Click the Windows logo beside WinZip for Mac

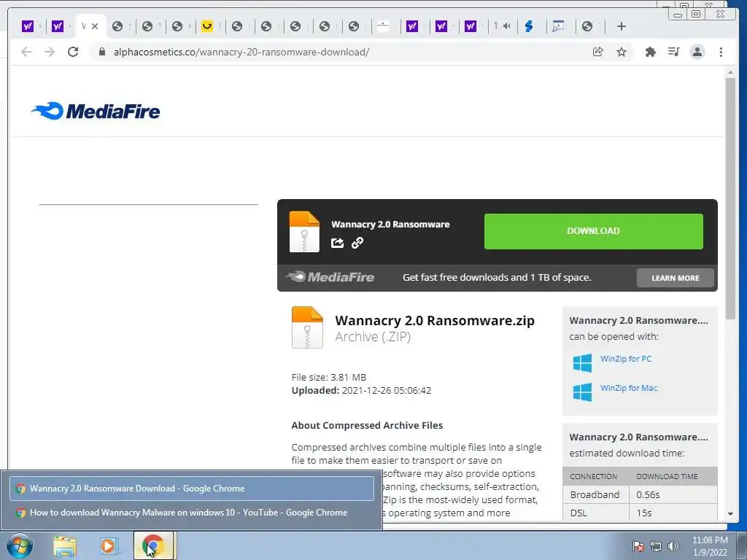point(582,392)
